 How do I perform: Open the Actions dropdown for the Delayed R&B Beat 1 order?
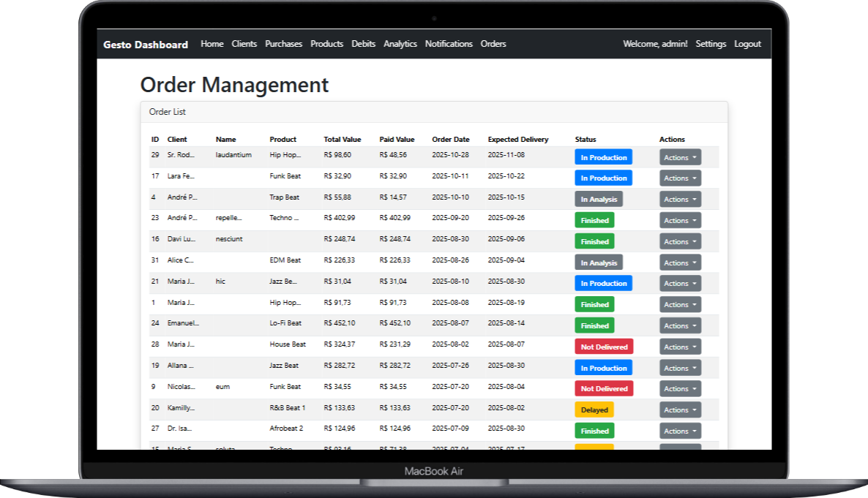point(678,410)
